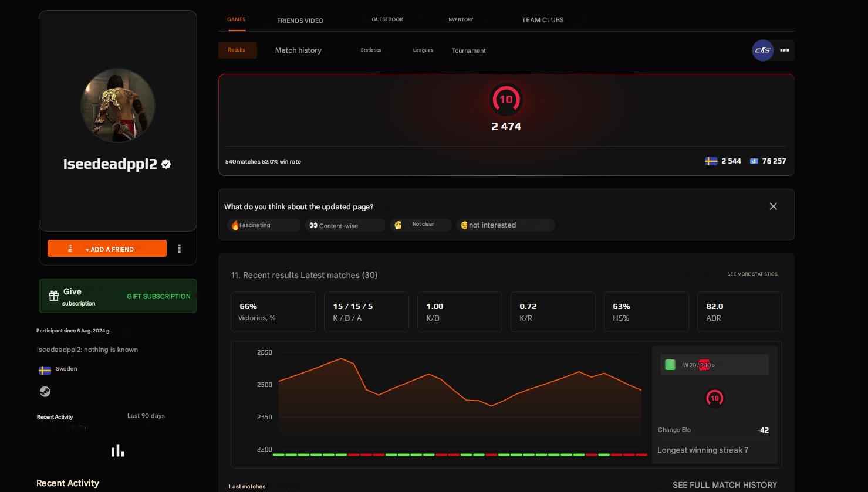The height and width of the screenshot is (492, 868).
Task: Click the gift icon on Give subscription panel
Action: (53, 296)
